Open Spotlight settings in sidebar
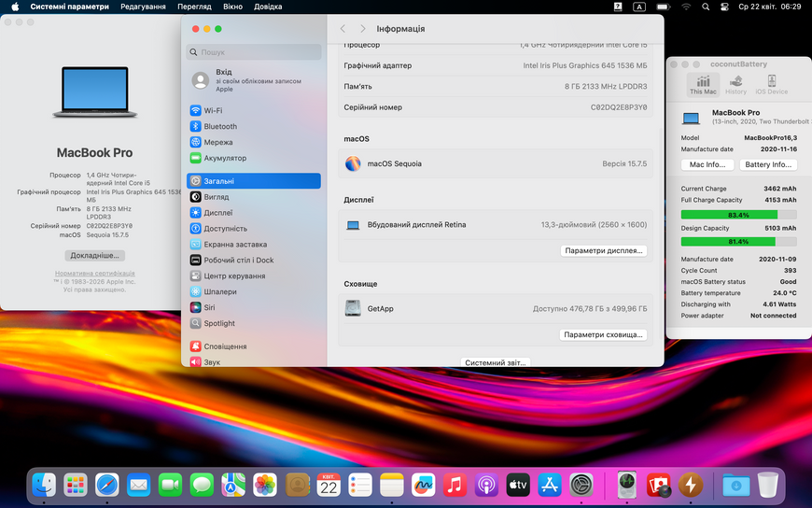Image resolution: width=812 pixels, height=508 pixels. [x=254, y=323]
